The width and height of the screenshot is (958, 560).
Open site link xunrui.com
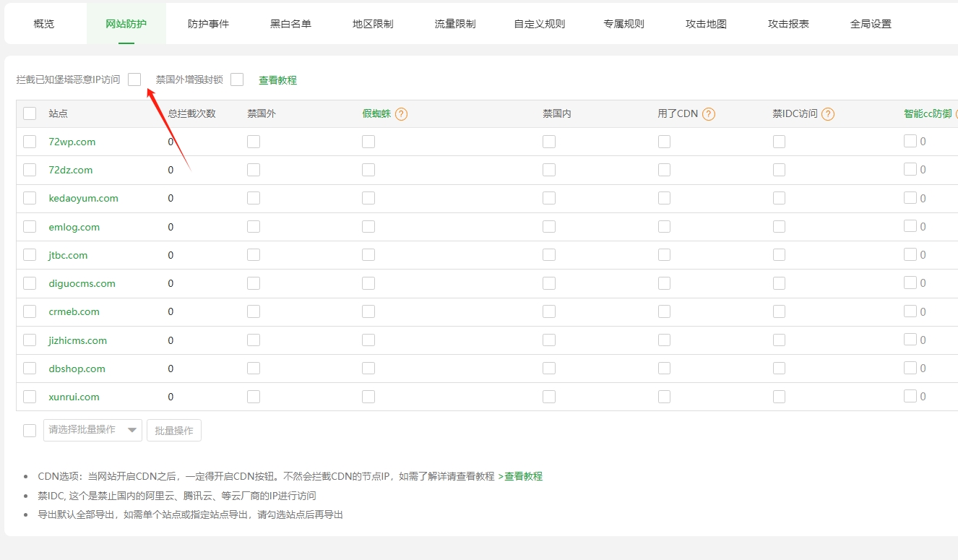pyautogui.click(x=74, y=397)
